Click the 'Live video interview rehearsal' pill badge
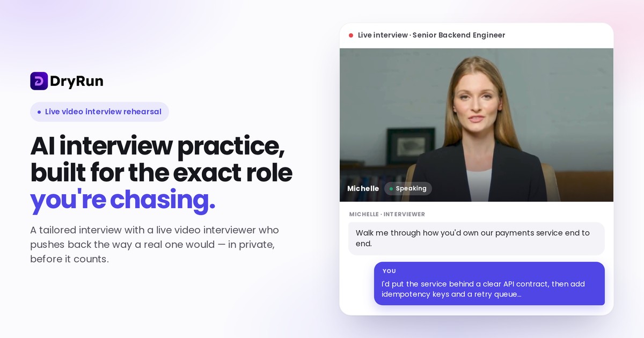Screen dimensions: 644x338 [x=99, y=112]
